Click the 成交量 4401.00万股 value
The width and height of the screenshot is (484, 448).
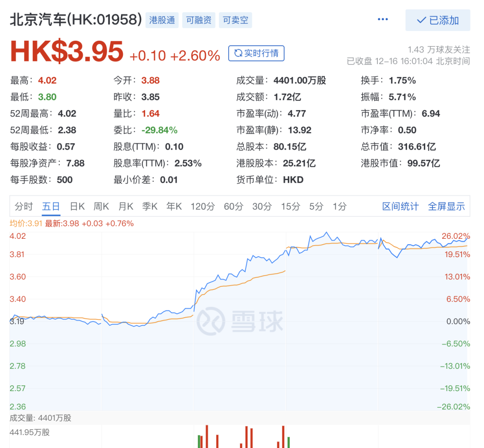pyautogui.click(x=300, y=81)
